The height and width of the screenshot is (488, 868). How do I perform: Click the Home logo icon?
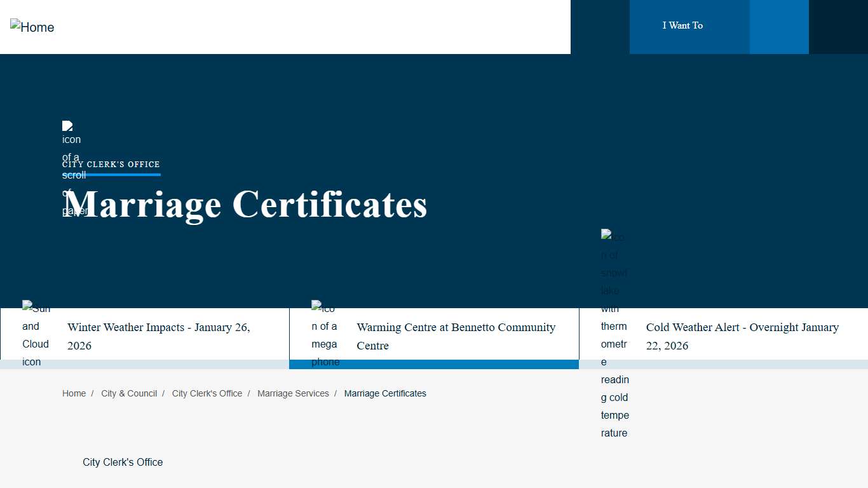(32, 27)
